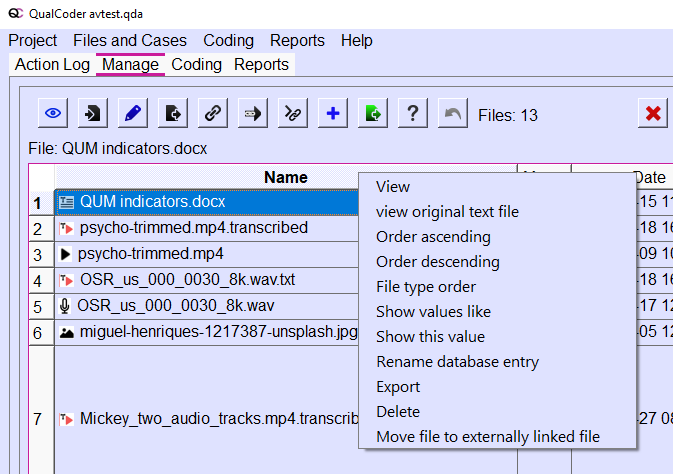Open the Files and Cases menu
The image size is (673, 474).
click(130, 41)
